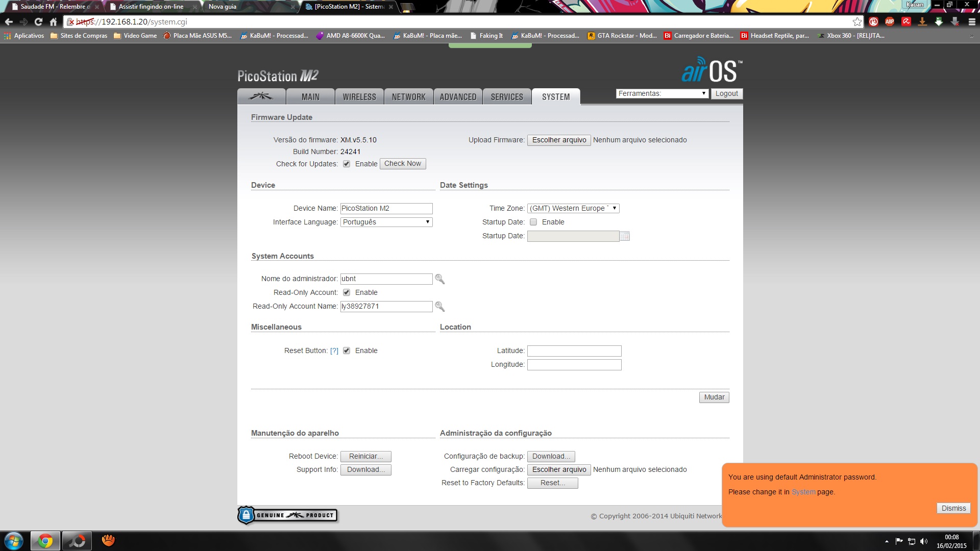Open the Windows Start button

(14, 541)
